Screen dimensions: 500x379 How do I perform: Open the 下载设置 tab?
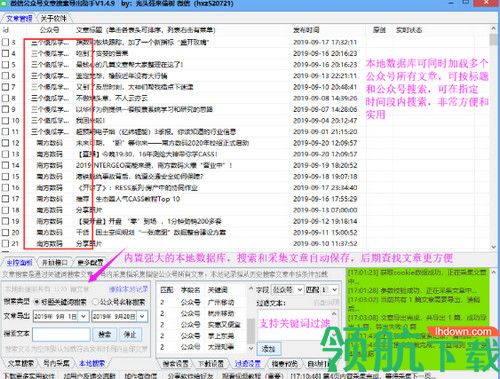(211, 364)
